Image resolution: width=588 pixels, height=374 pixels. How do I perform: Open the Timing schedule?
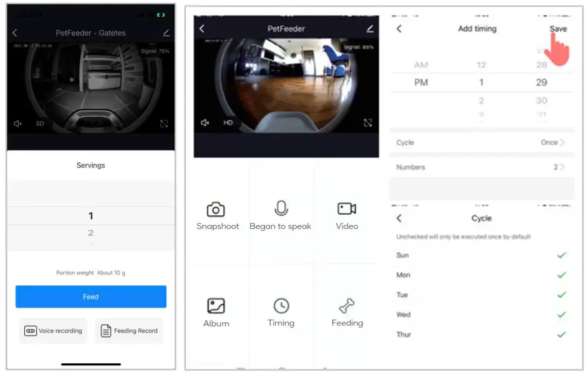[281, 313]
